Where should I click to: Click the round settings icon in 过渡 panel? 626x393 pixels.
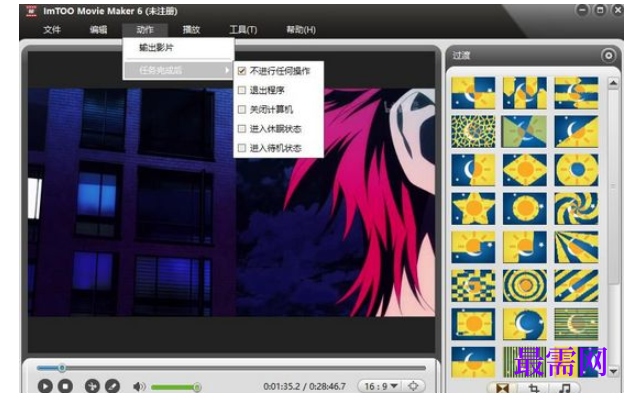[x=608, y=56]
